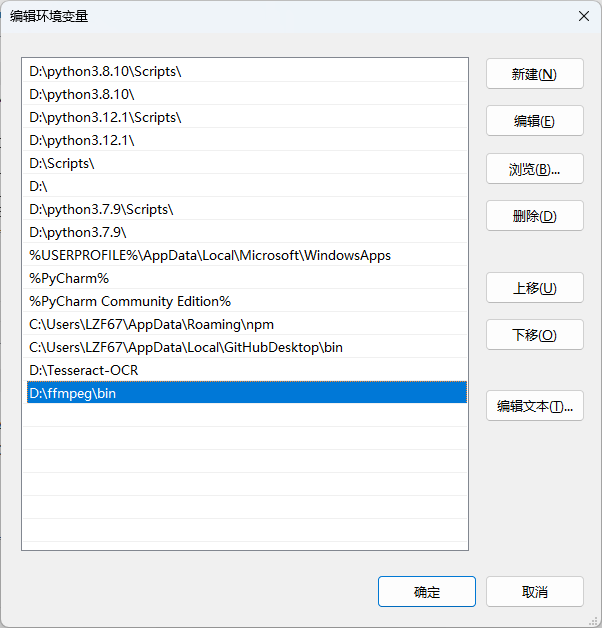Select the AppData\Roaming\npm path entry
Viewport: 602px width, 628px height.
(x=245, y=324)
